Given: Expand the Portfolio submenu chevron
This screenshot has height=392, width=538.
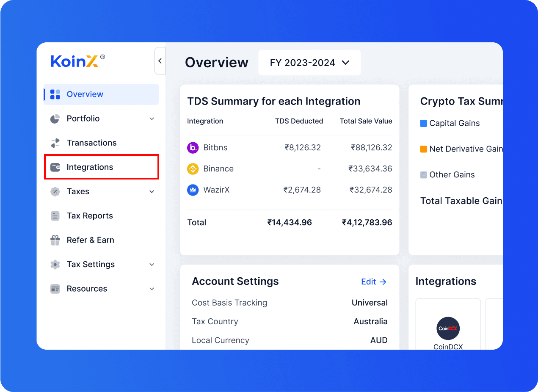Looking at the screenshot, I should tap(152, 119).
